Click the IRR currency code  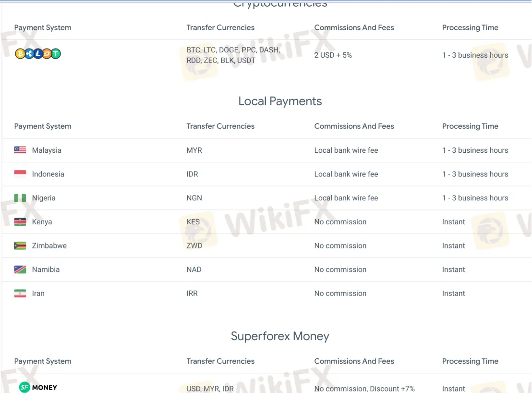[x=192, y=293]
